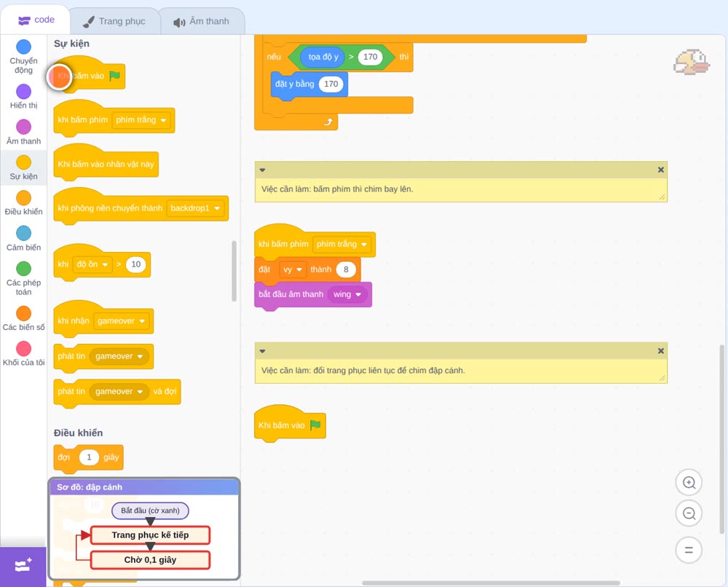Open gameover dropdown in 'khi nhận' block

pos(121,321)
